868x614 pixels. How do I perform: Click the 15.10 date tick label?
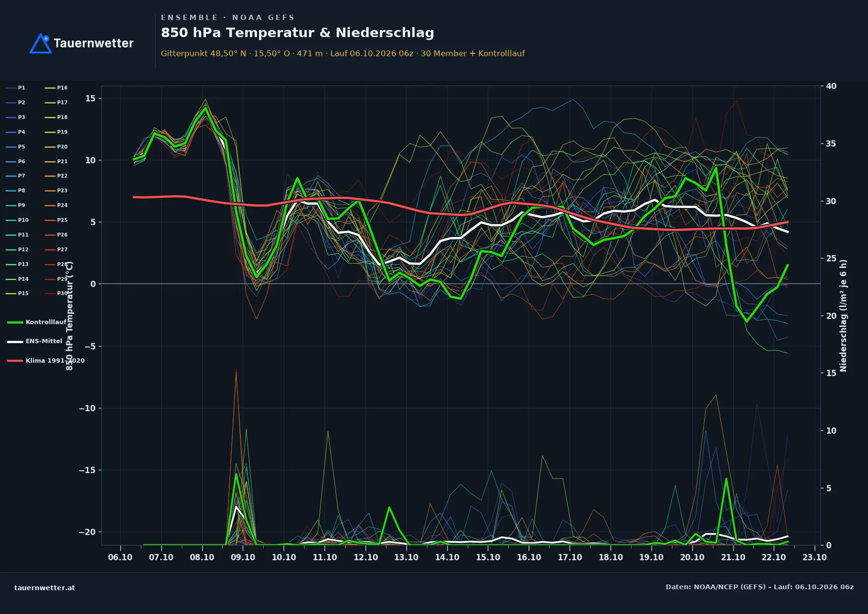(x=488, y=557)
